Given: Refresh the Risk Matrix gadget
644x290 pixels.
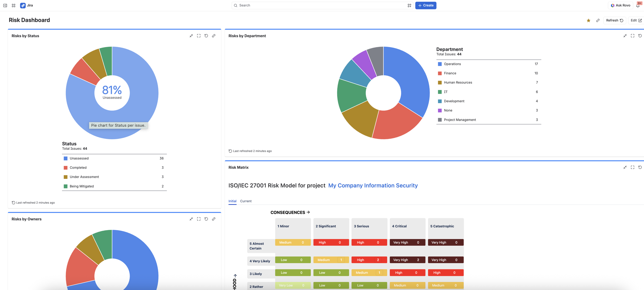Looking at the screenshot, I should (640, 167).
